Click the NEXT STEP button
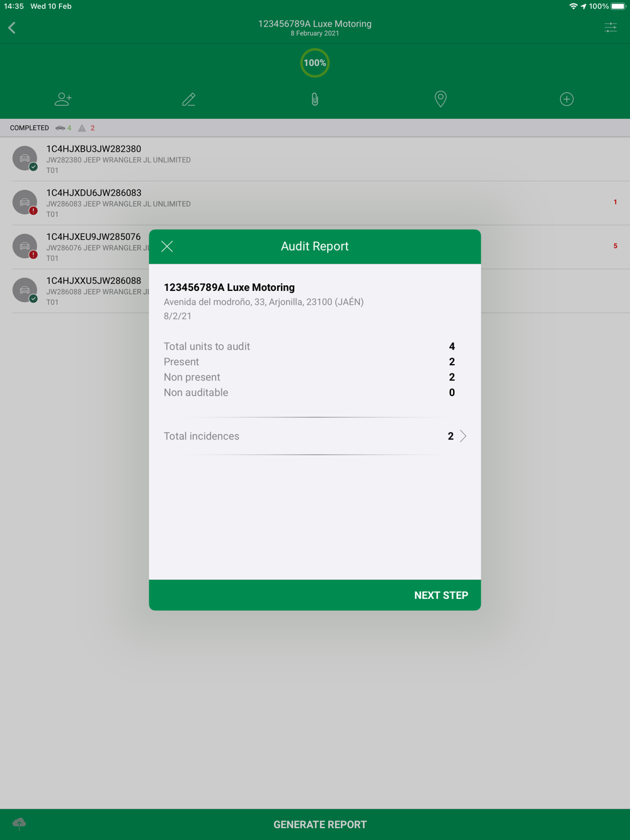630x840 pixels. (441, 595)
